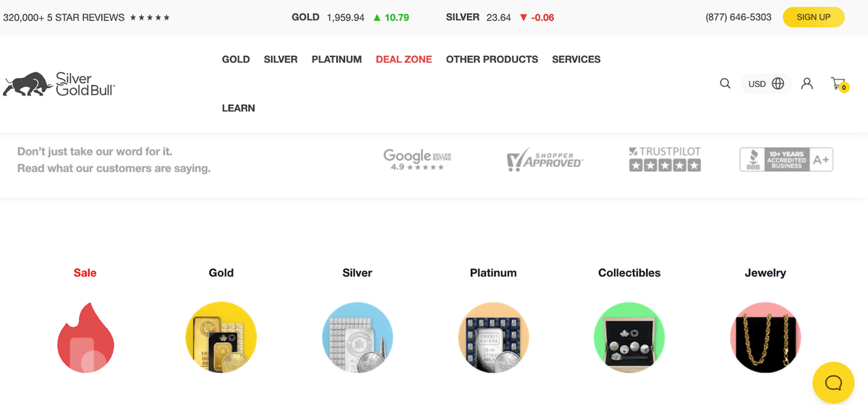Open the Google seller rating badge

(417, 159)
